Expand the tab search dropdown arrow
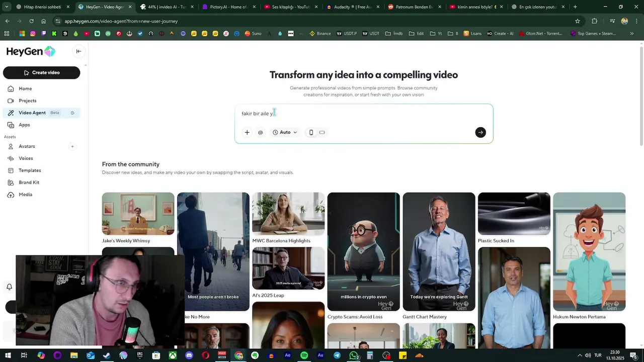The image size is (644, 362). pos(6,7)
